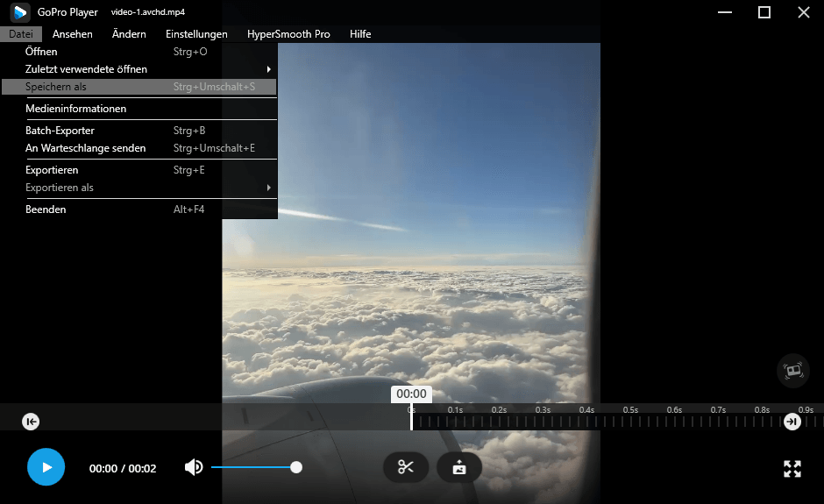
Task: Click the blue play button
Action: coord(46,466)
